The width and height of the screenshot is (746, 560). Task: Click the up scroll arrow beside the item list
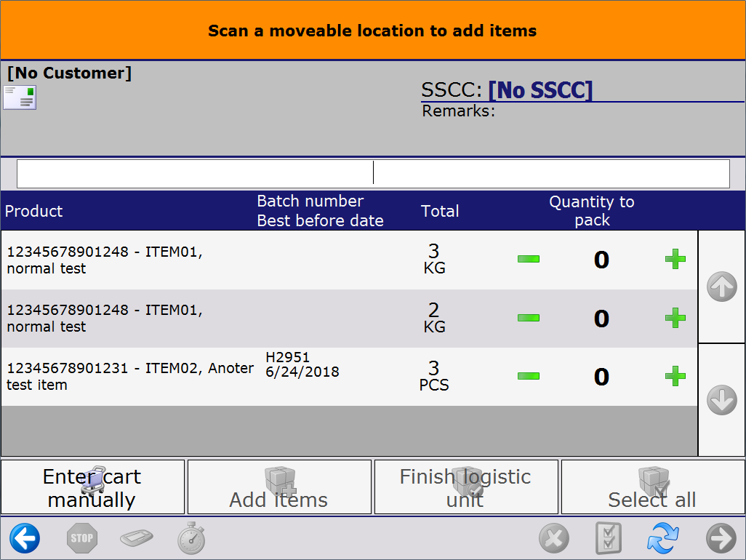pos(721,287)
